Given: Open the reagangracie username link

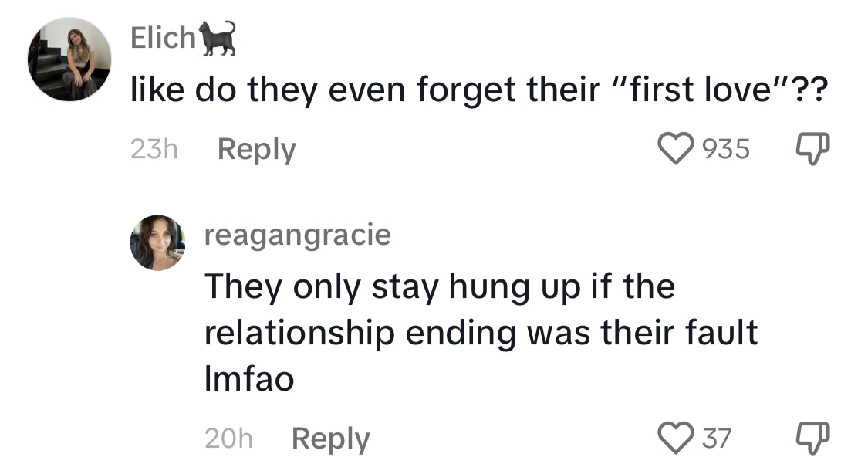Looking at the screenshot, I should [x=298, y=235].
